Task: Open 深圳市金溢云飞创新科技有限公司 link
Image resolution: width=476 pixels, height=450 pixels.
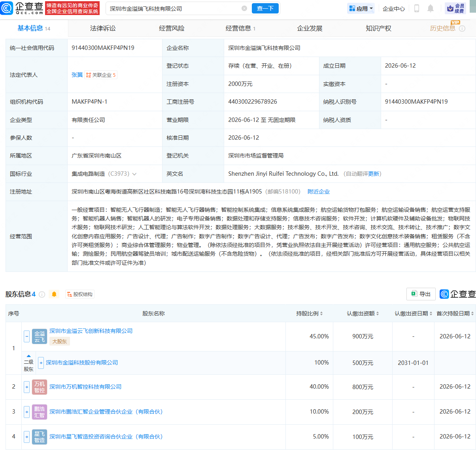Action: (x=91, y=331)
